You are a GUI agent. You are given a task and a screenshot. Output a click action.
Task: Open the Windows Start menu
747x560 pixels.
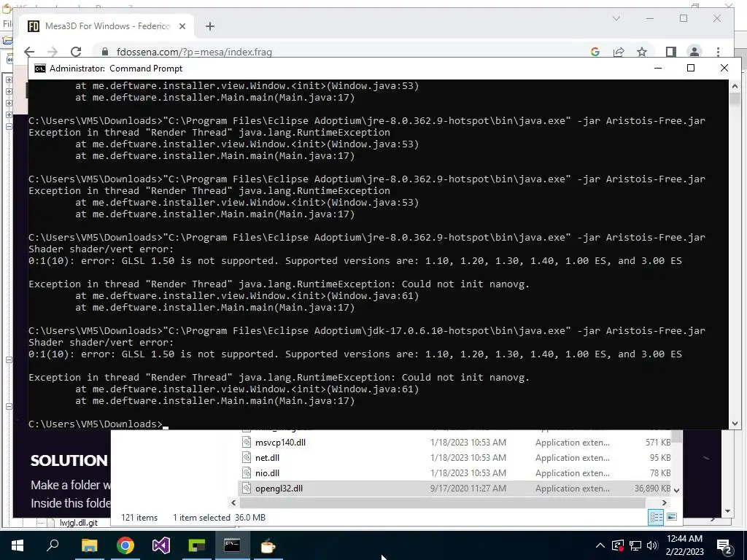pyautogui.click(x=18, y=545)
